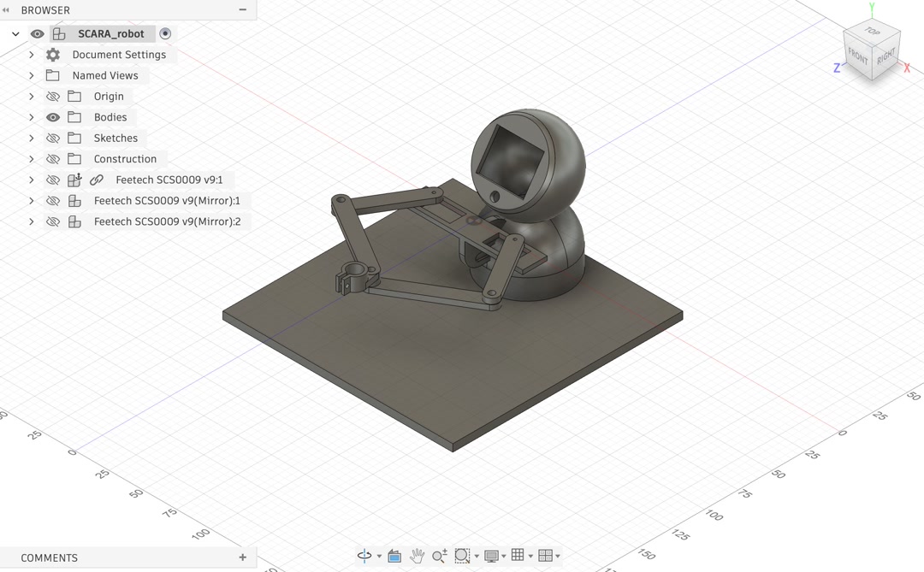Show Feetech SCS0009 v9(Mirror):1 component
Image resolution: width=924 pixels, height=572 pixels.
pyautogui.click(x=53, y=201)
